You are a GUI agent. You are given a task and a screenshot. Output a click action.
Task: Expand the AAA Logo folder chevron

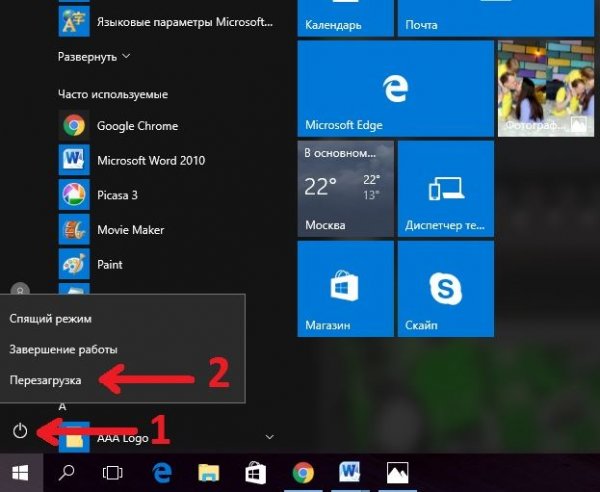(269, 437)
